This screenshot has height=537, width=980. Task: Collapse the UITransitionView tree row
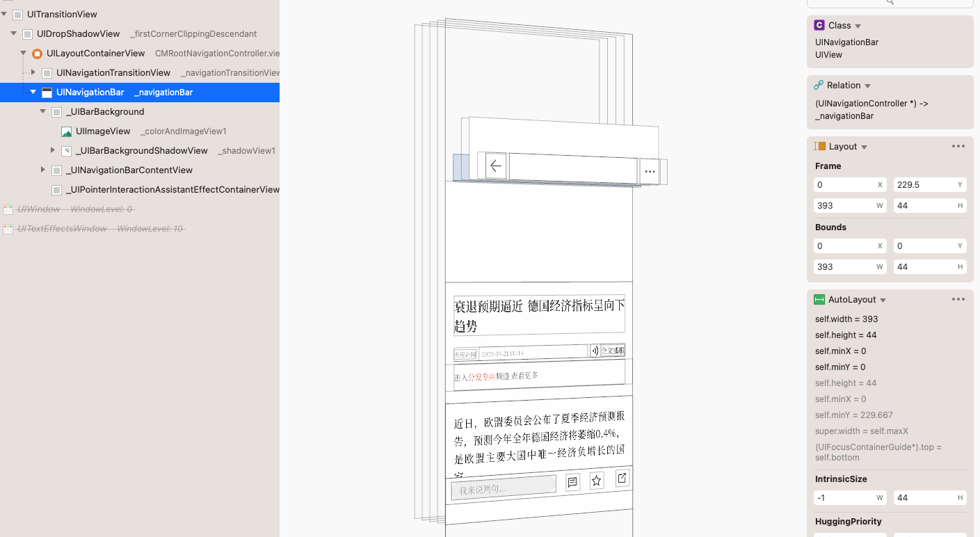pyautogui.click(x=4, y=14)
